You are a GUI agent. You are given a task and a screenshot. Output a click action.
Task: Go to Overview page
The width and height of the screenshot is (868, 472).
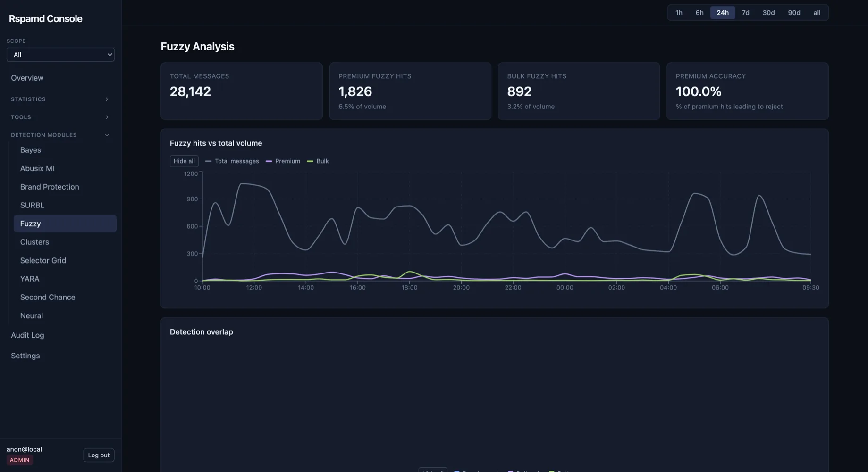tap(27, 78)
